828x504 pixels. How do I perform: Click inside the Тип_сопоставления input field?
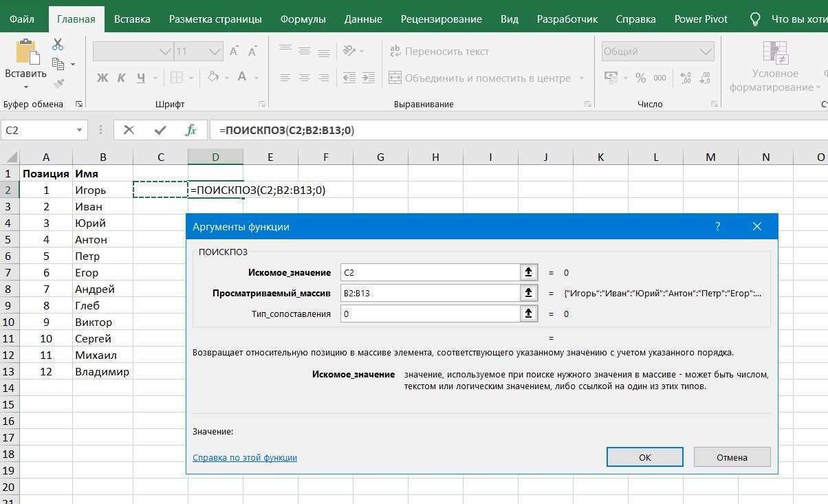(426, 314)
